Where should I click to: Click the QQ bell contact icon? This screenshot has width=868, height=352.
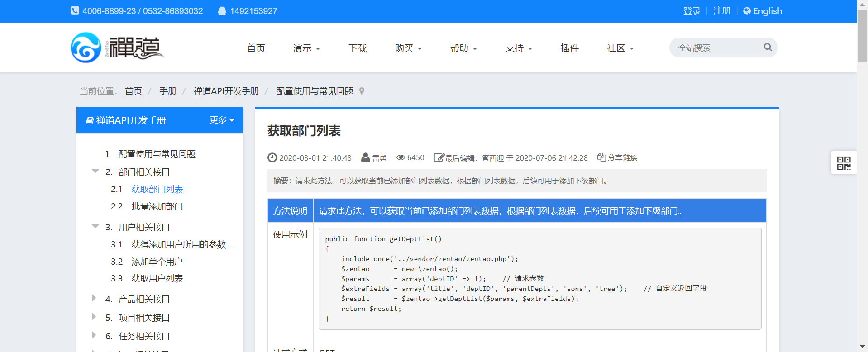pos(222,11)
